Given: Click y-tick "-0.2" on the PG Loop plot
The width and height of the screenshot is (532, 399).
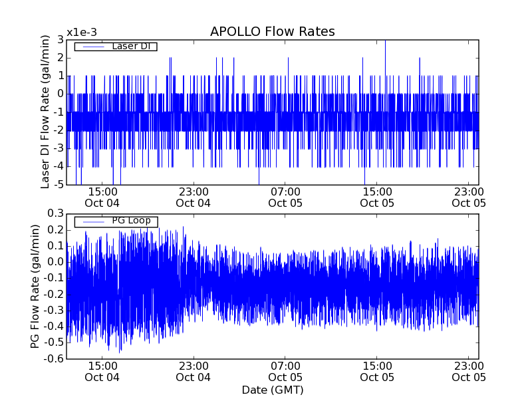Looking at the screenshot, I should [x=54, y=294].
